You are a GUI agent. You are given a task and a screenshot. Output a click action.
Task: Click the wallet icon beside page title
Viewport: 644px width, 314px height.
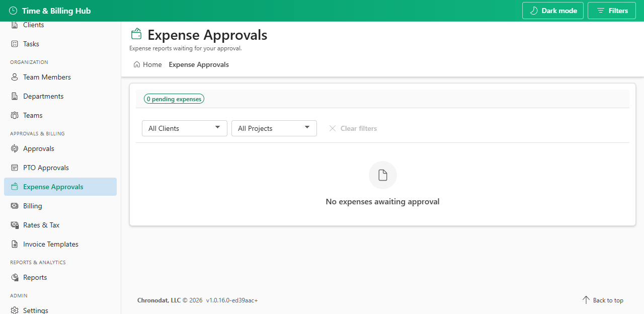[136, 34]
